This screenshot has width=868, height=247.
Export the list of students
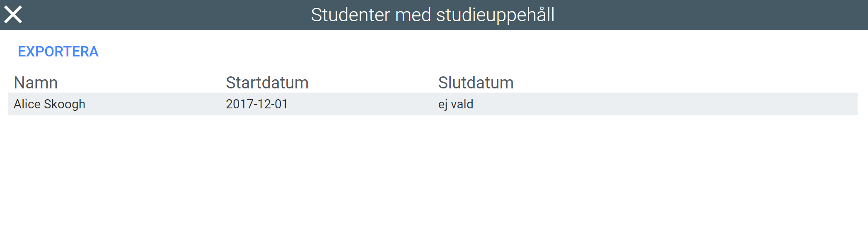(58, 51)
